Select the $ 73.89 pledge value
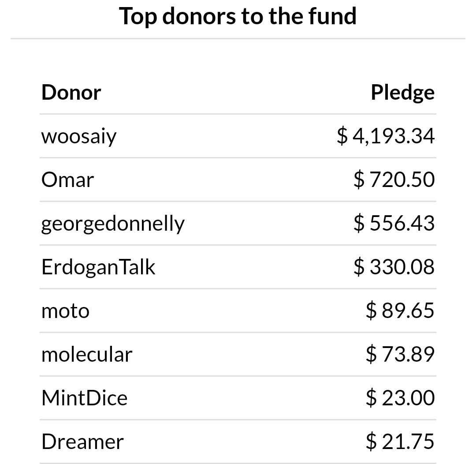Screen dimensions: 476x464 point(400,354)
